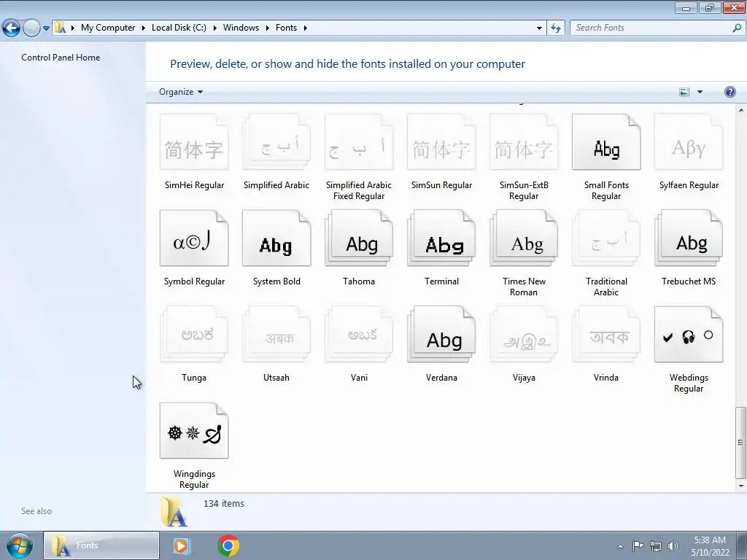Image resolution: width=747 pixels, height=560 pixels.
Task: Go to the Windows breadcrumb folder
Action: [x=241, y=28]
